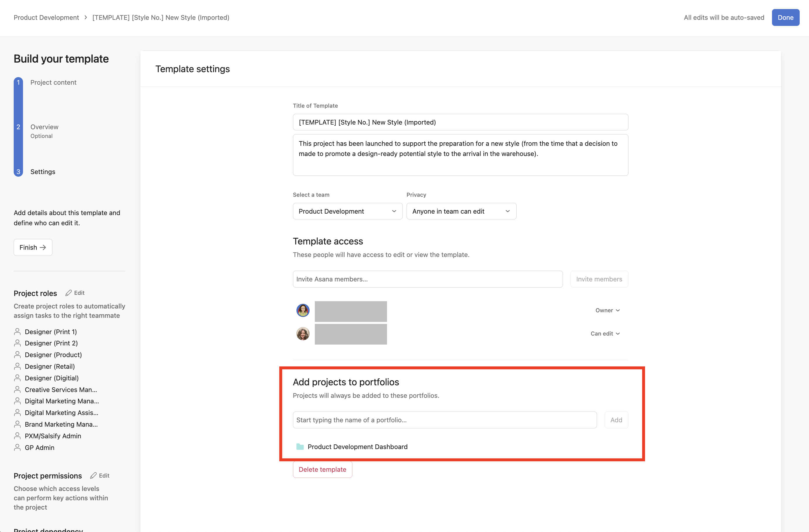Click the Designer (Print 1) role person icon
This screenshot has height=532, width=809.
pos(17,331)
